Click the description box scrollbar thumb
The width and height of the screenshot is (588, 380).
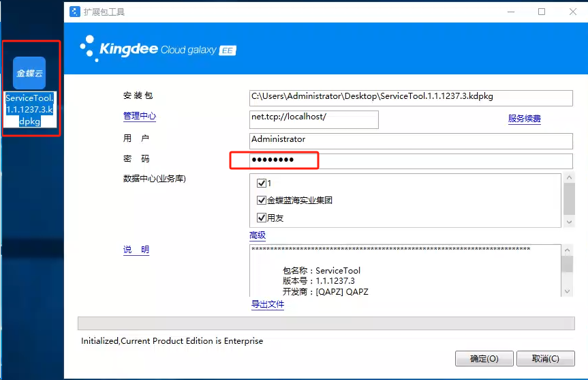pos(567,264)
